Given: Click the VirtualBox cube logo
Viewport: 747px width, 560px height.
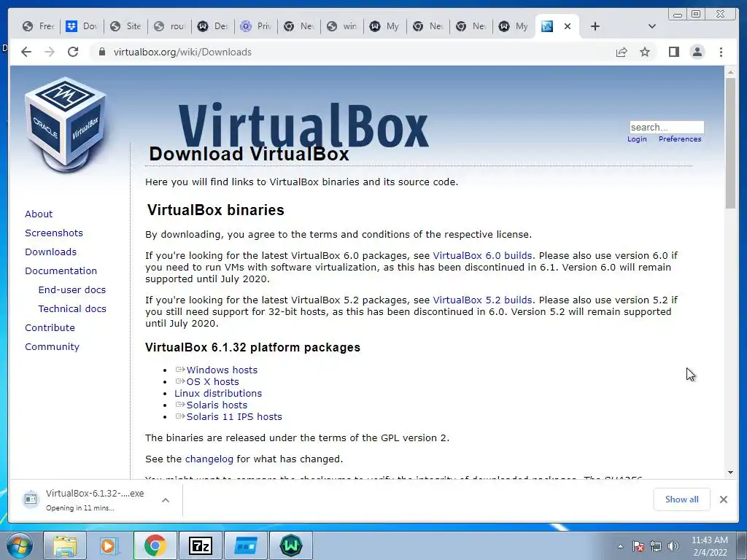Looking at the screenshot, I should pyautogui.click(x=65, y=125).
